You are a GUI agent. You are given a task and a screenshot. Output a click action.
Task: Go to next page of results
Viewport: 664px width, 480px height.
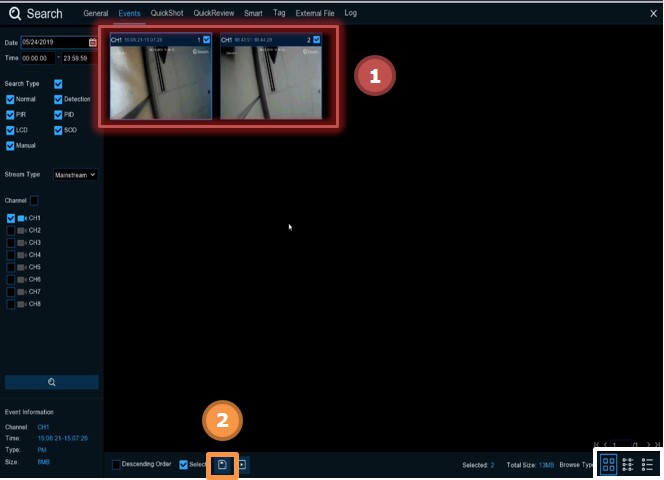click(647, 444)
